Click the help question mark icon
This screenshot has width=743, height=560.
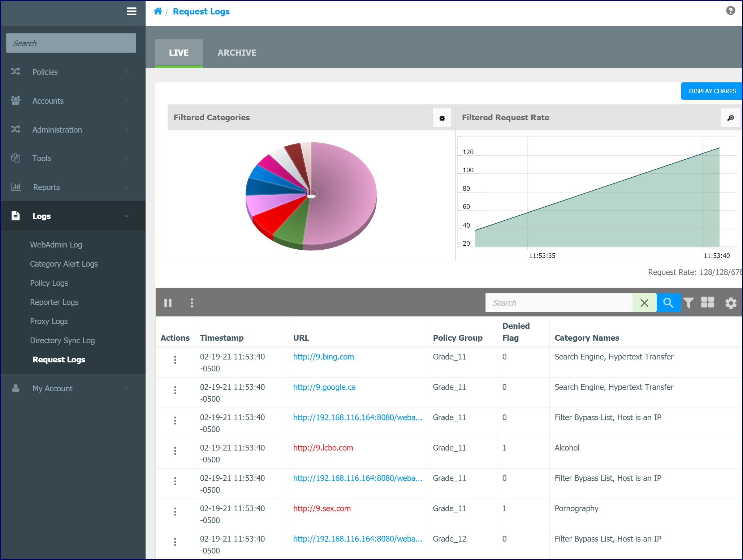730,11
